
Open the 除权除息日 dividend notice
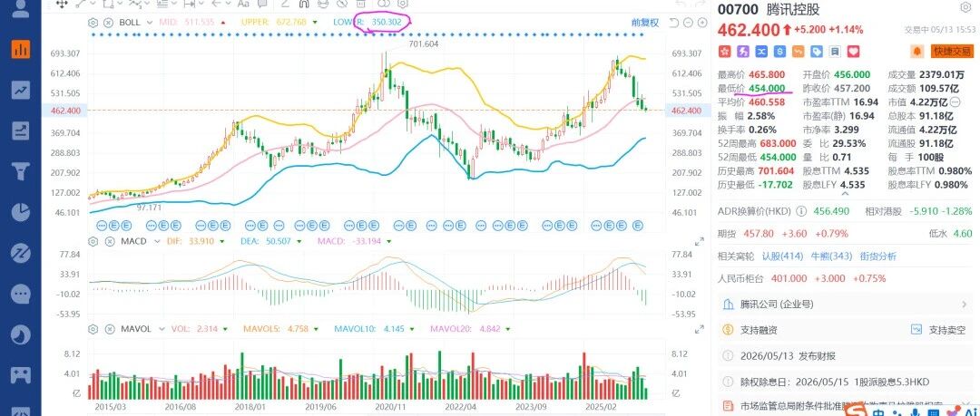coord(846,382)
